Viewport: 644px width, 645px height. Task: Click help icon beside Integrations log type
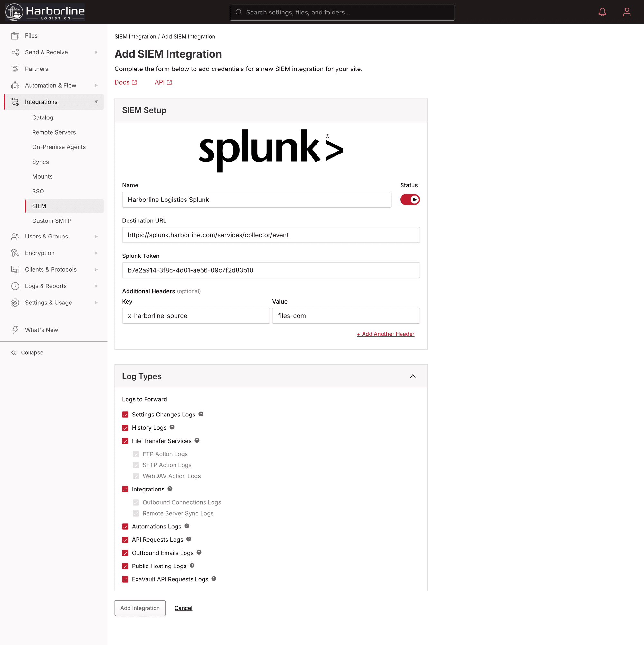(x=170, y=489)
